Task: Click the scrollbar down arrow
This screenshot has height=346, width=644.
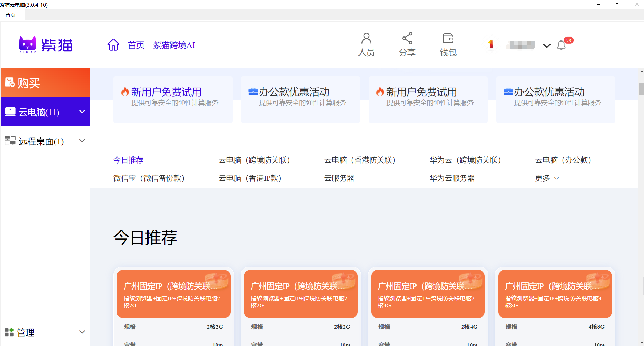Action: (641, 343)
